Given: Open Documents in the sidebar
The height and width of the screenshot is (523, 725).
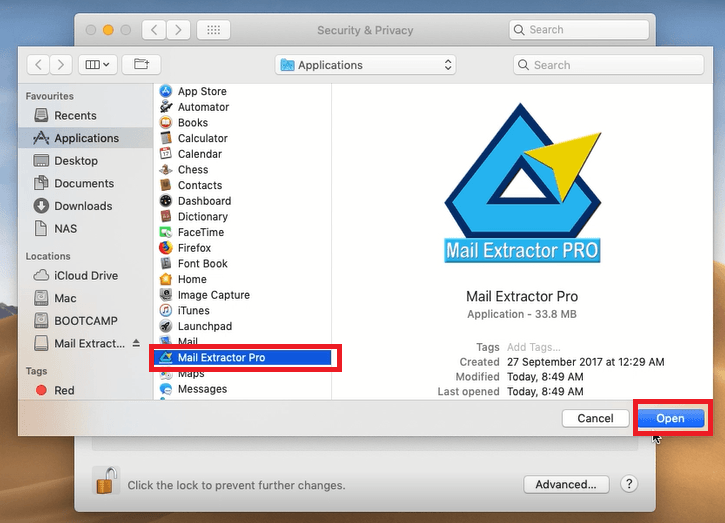Looking at the screenshot, I should point(86,184).
